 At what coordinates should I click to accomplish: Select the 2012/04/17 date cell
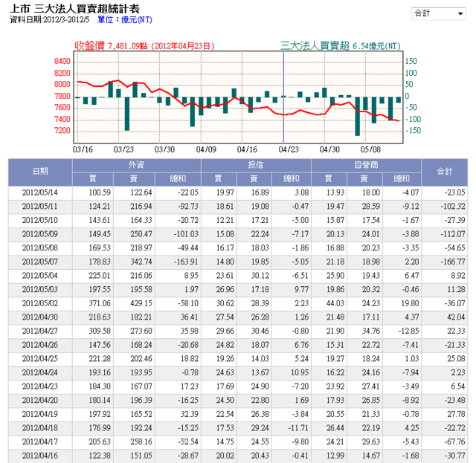tap(39, 442)
